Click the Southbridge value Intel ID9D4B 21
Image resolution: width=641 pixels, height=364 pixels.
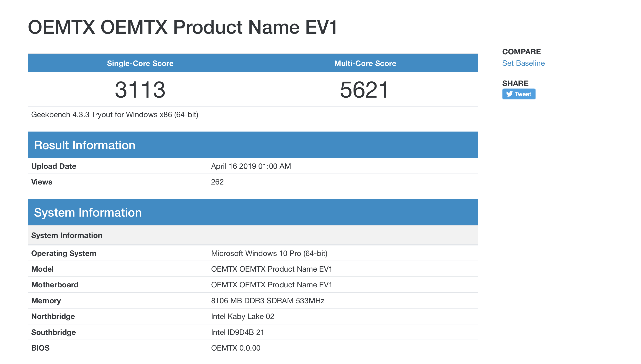pyautogui.click(x=237, y=332)
